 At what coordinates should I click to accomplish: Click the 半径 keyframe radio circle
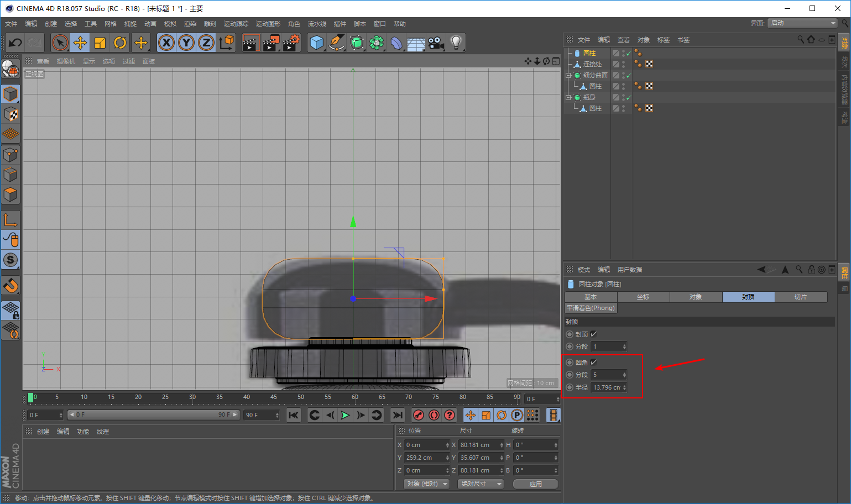570,387
